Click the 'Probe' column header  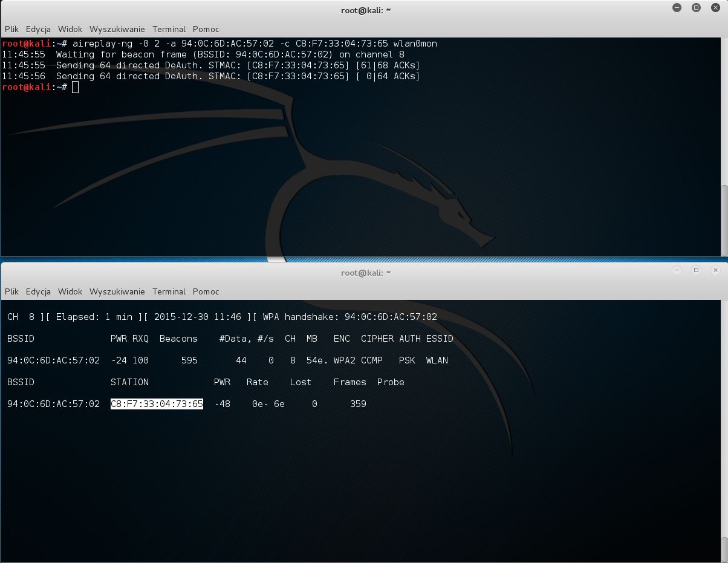coord(391,382)
